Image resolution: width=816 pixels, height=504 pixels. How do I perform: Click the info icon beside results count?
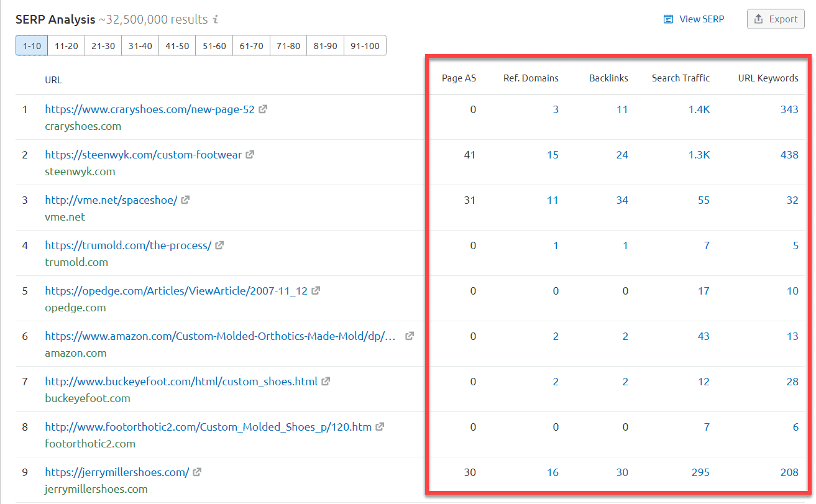click(x=216, y=19)
